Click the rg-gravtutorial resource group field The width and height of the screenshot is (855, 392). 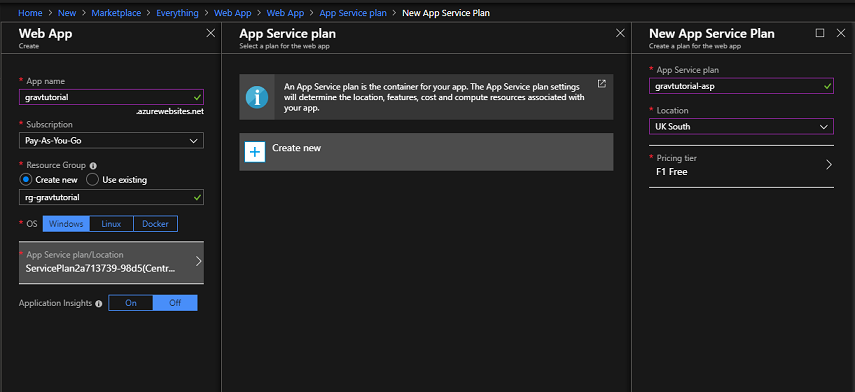(111, 197)
